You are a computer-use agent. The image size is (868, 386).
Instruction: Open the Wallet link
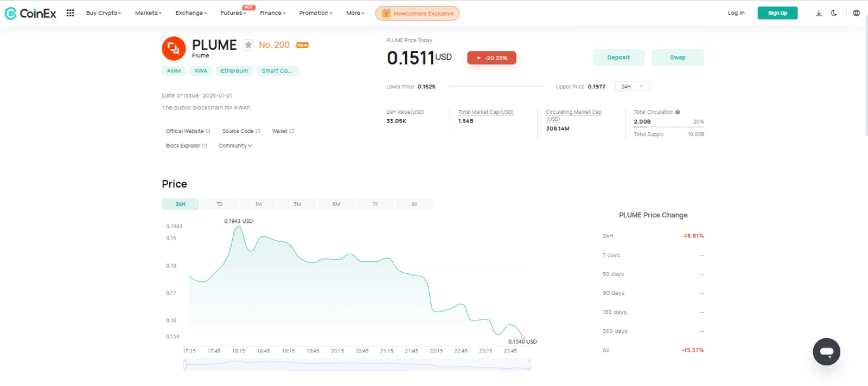tap(283, 131)
